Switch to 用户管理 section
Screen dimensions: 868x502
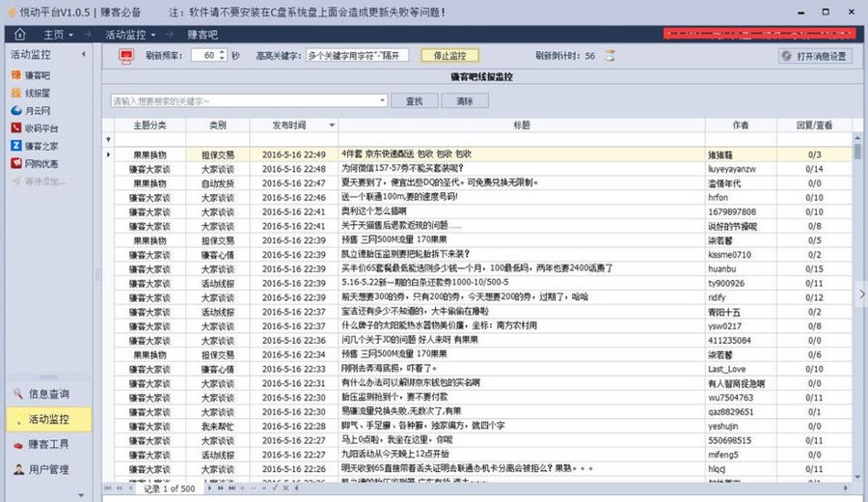tap(49, 470)
